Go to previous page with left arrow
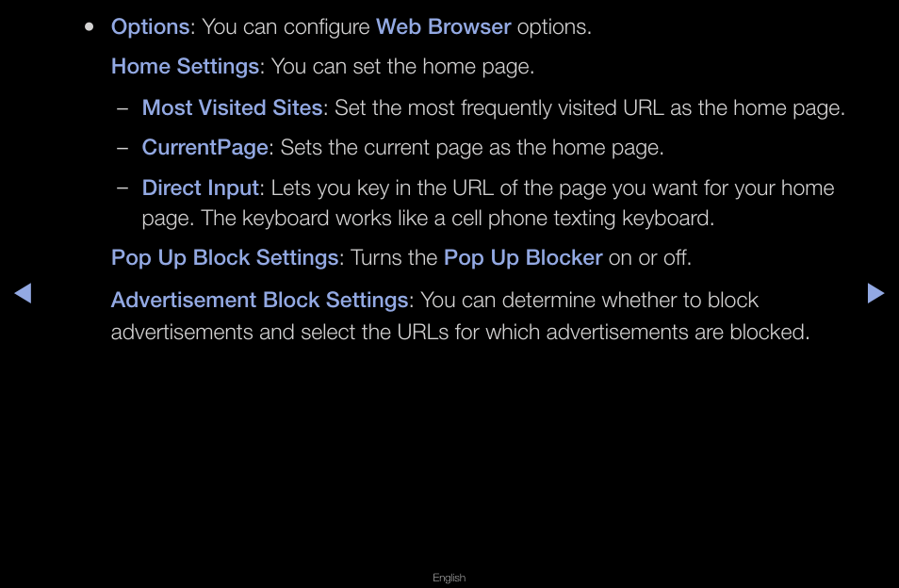 [x=23, y=293]
